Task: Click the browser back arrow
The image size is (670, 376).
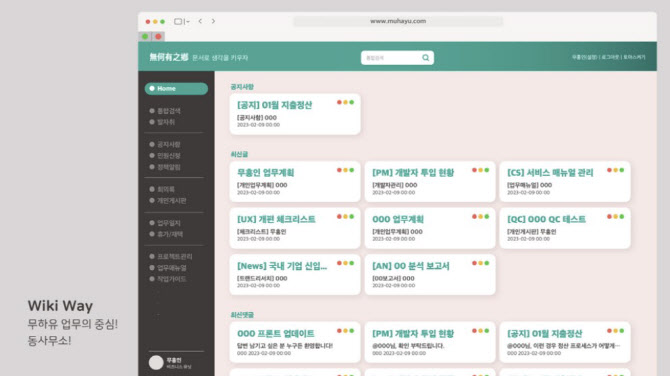Action: [200, 21]
